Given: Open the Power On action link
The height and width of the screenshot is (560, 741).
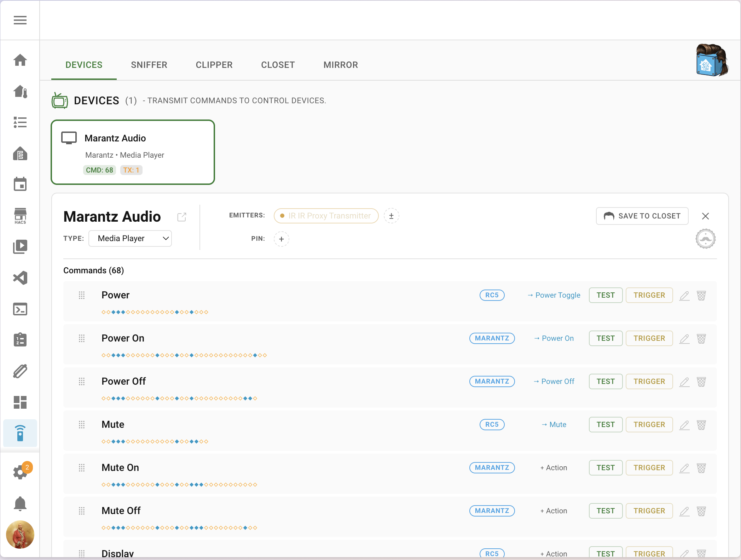Looking at the screenshot, I should 554,338.
